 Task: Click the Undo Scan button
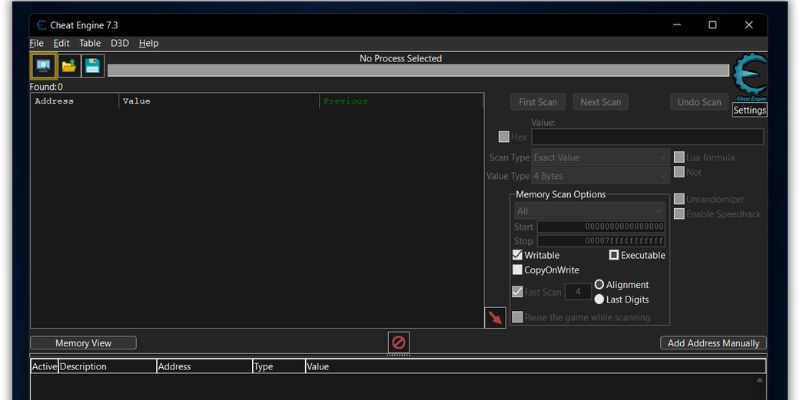699,102
